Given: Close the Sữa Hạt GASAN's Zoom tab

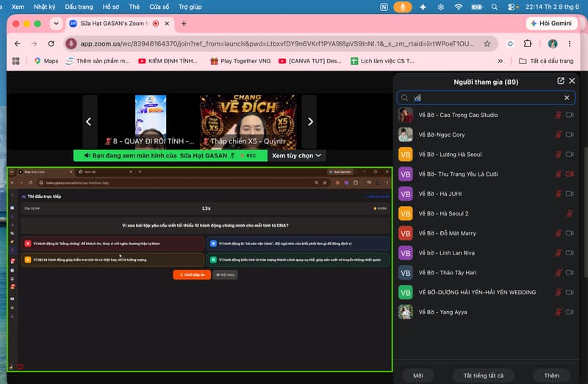Looking at the screenshot, I should 167,24.
